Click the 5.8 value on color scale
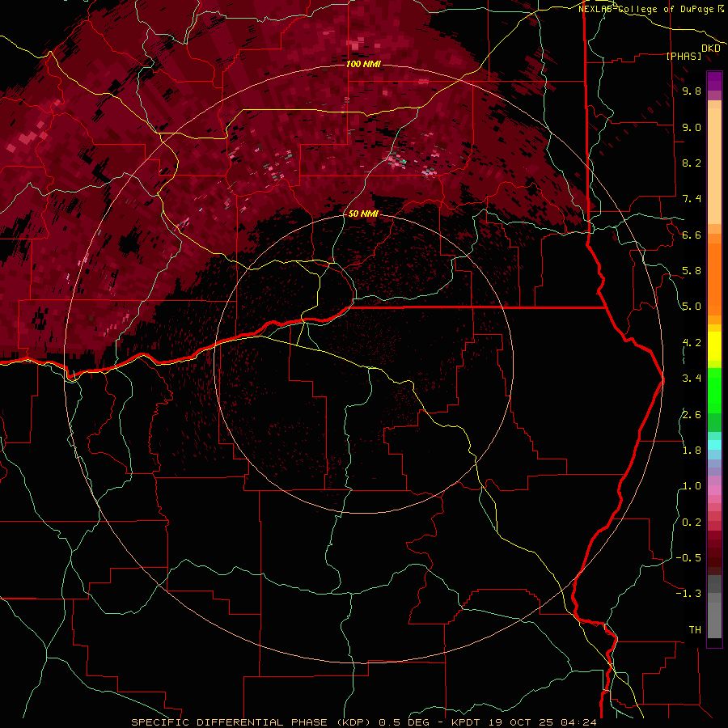This screenshot has width=728, height=728. pyautogui.click(x=692, y=271)
